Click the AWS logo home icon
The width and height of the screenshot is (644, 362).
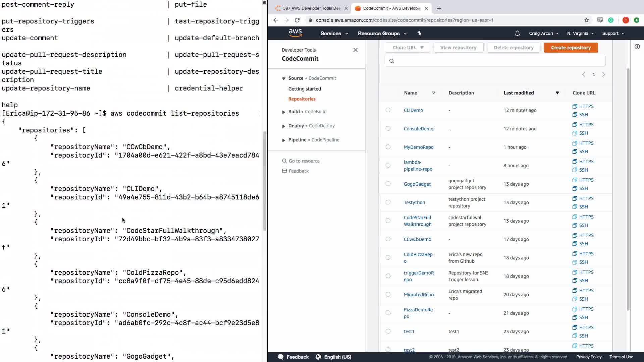point(295,33)
